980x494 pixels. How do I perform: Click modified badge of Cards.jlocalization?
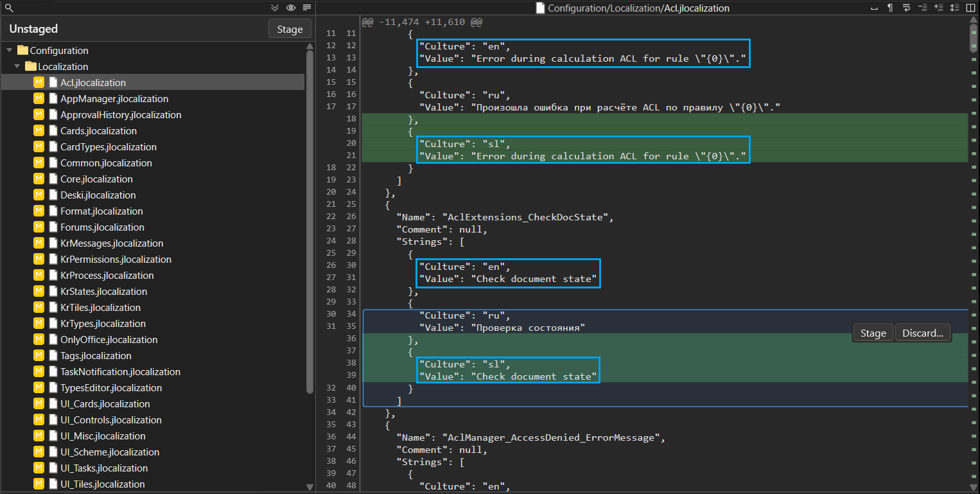tap(39, 130)
